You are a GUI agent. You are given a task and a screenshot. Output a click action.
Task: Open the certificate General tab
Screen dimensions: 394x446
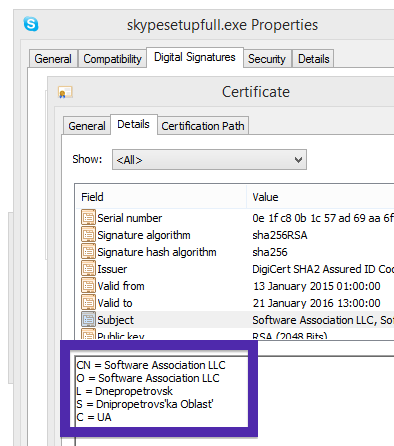87,126
